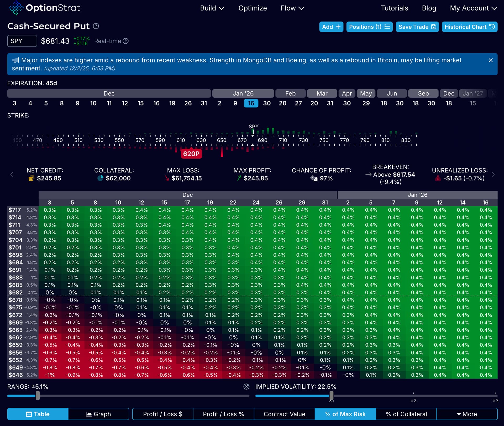Click Save Trade button
This screenshot has height=426, width=504.
(x=417, y=27)
